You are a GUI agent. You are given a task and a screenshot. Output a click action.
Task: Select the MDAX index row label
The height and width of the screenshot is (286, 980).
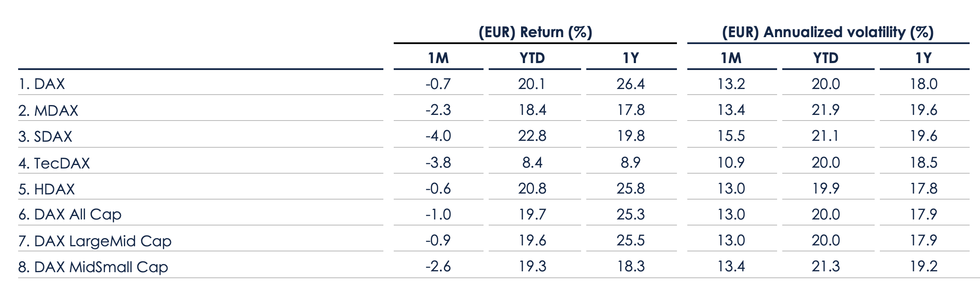[x=48, y=111]
